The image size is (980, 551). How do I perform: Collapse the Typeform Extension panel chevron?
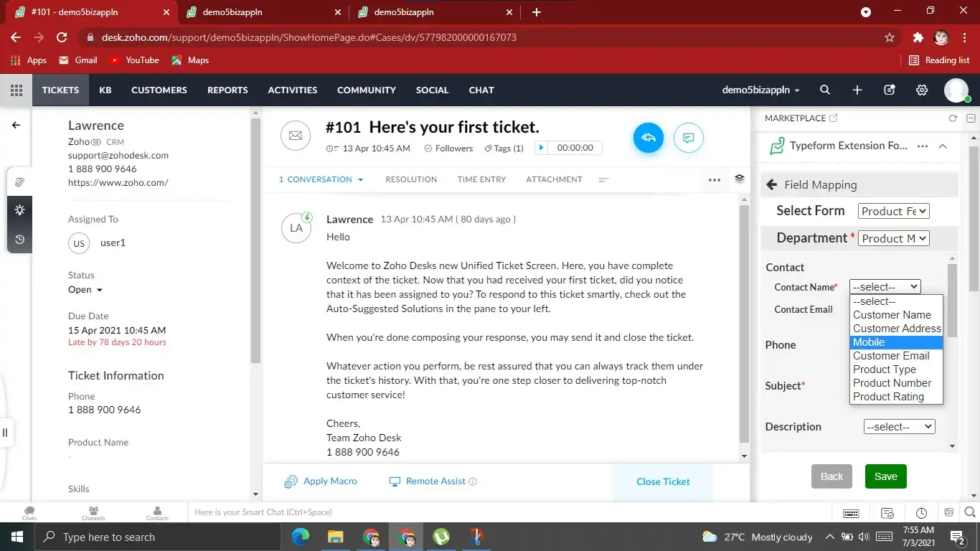[x=943, y=146]
